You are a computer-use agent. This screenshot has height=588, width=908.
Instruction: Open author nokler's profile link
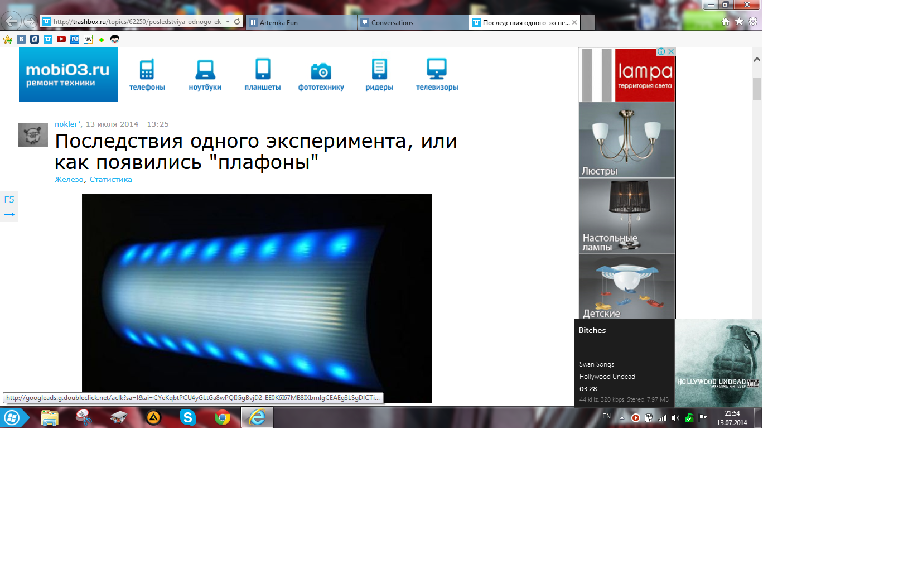tap(67, 124)
